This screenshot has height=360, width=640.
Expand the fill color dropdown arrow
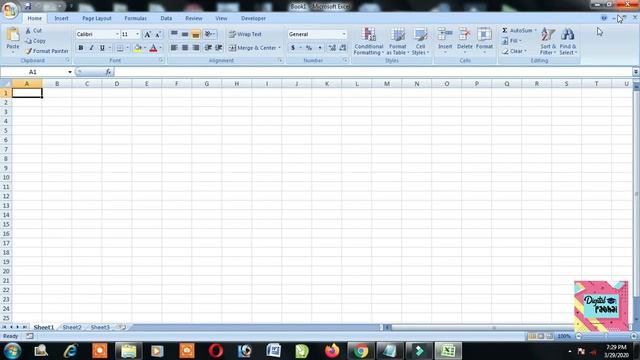tap(145, 48)
